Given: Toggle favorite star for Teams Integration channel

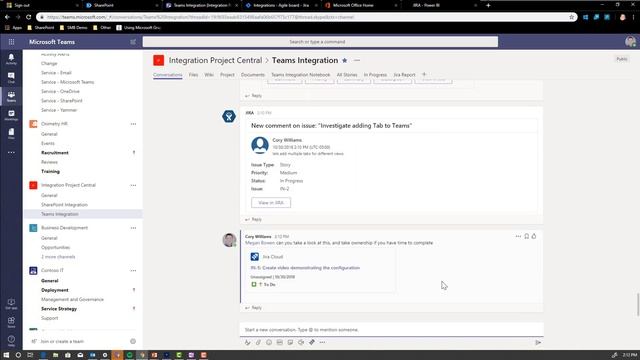Looking at the screenshot, I should (x=344, y=60).
